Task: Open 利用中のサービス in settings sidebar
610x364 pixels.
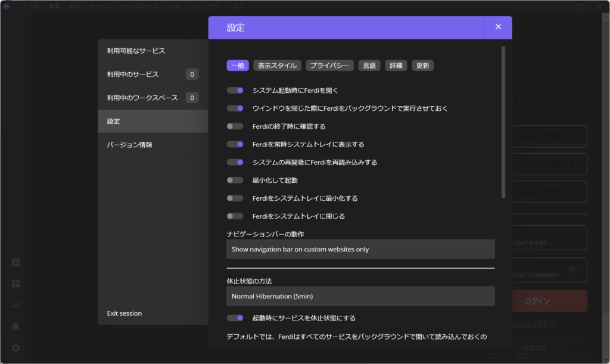Action: (153, 74)
